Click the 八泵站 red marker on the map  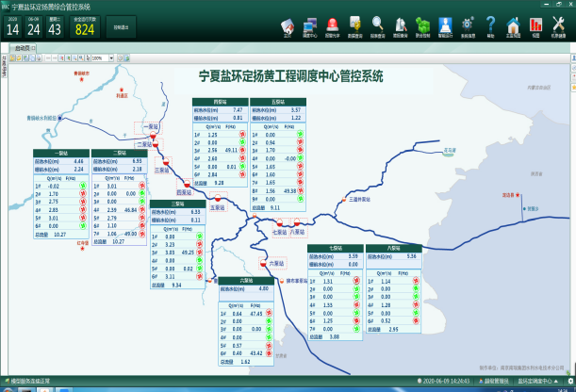click(x=297, y=221)
